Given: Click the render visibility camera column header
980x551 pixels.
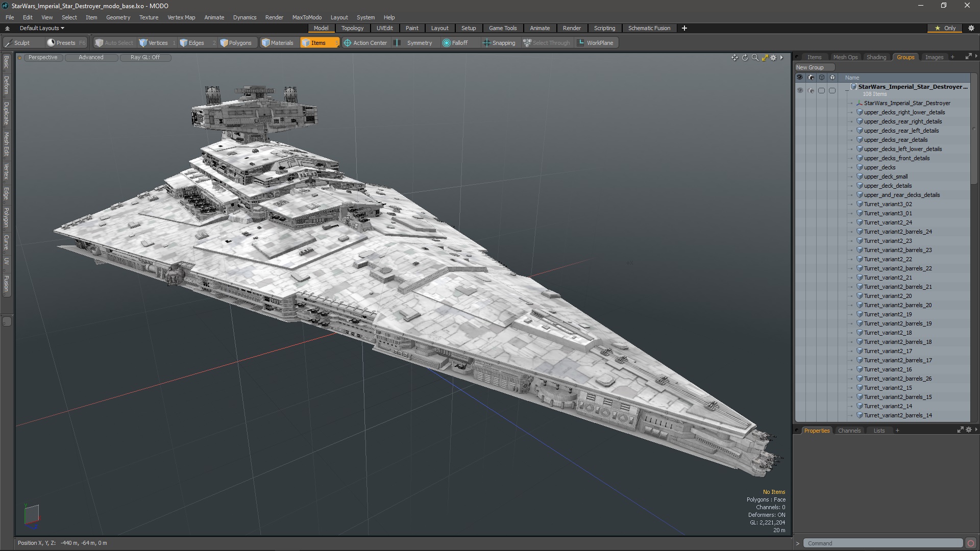Looking at the screenshot, I should pyautogui.click(x=811, y=78).
